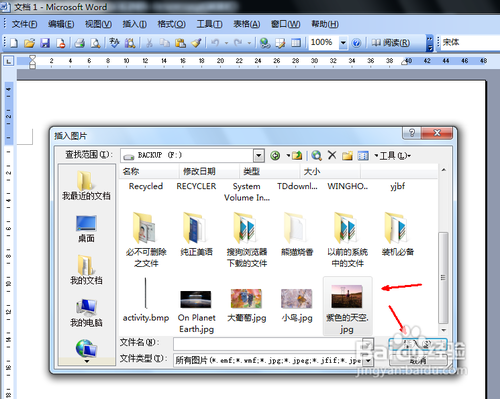
Task: Click the Insert Table icon
Action: (x=296, y=43)
